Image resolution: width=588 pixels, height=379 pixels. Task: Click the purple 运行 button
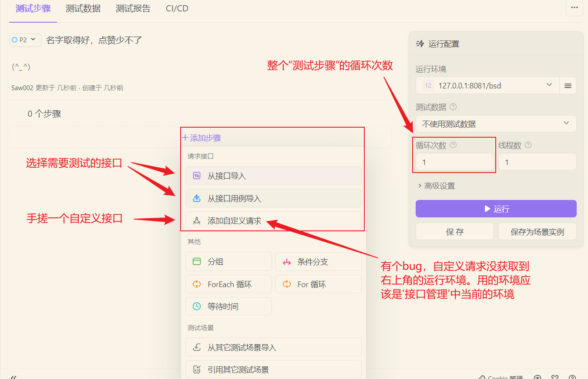(x=496, y=209)
